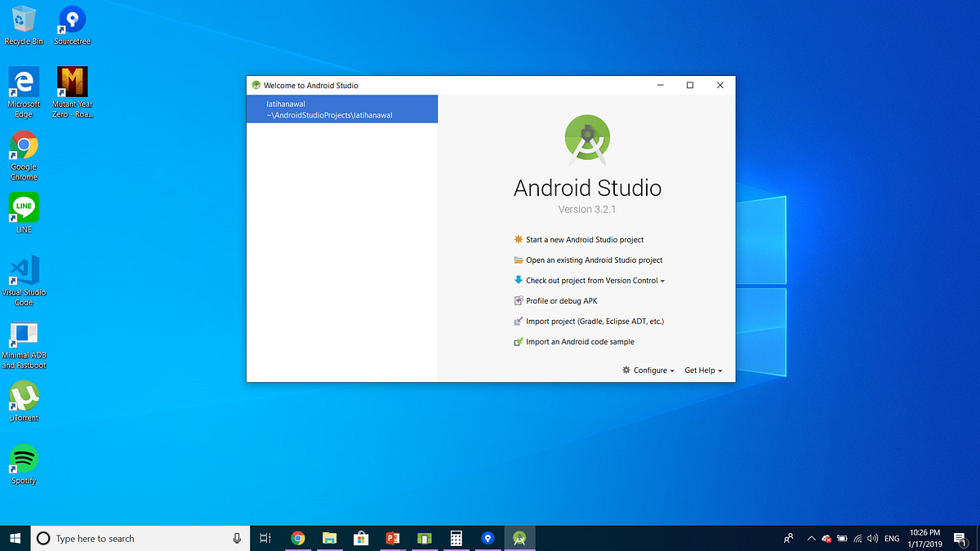
Task: Open Calculator from the taskbar
Action: [x=456, y=538]
